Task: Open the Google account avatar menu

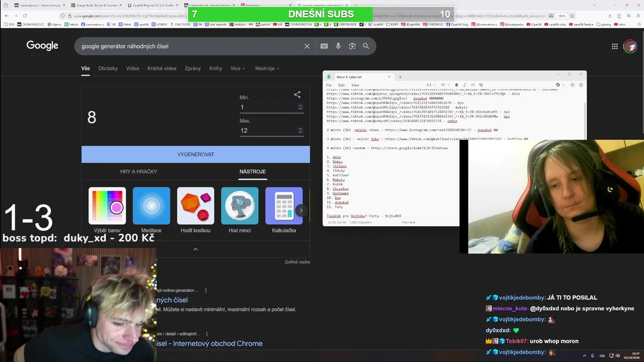Action: [630, 46]
